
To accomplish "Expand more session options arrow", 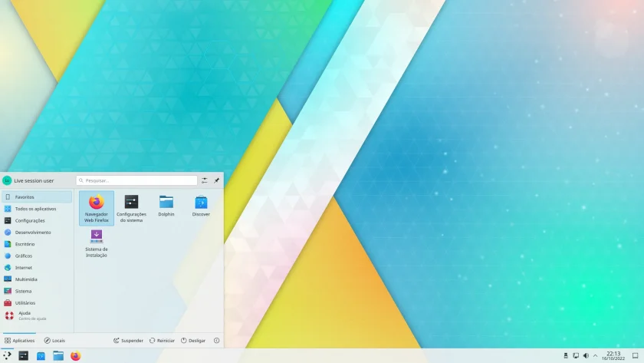I will [216, 341].
